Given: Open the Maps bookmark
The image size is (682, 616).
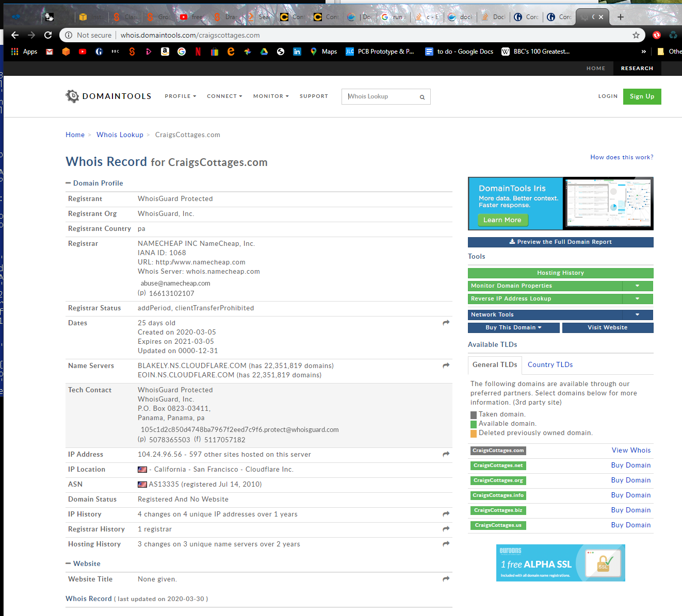Looking at the screenshot, I should tap(323, 52).
